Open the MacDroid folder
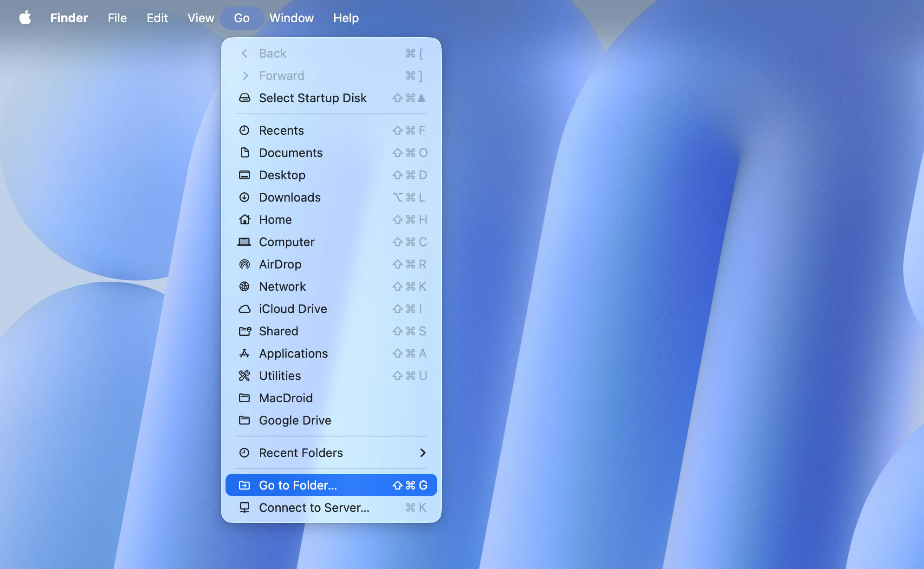This screenshot has width=924, height=569. pos(286,398)
